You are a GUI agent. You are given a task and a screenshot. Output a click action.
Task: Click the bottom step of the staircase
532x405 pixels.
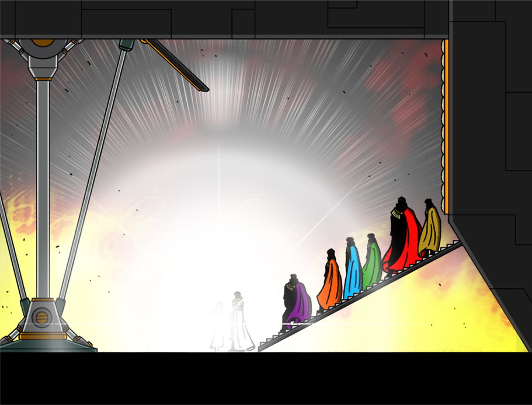pos(266,346)
